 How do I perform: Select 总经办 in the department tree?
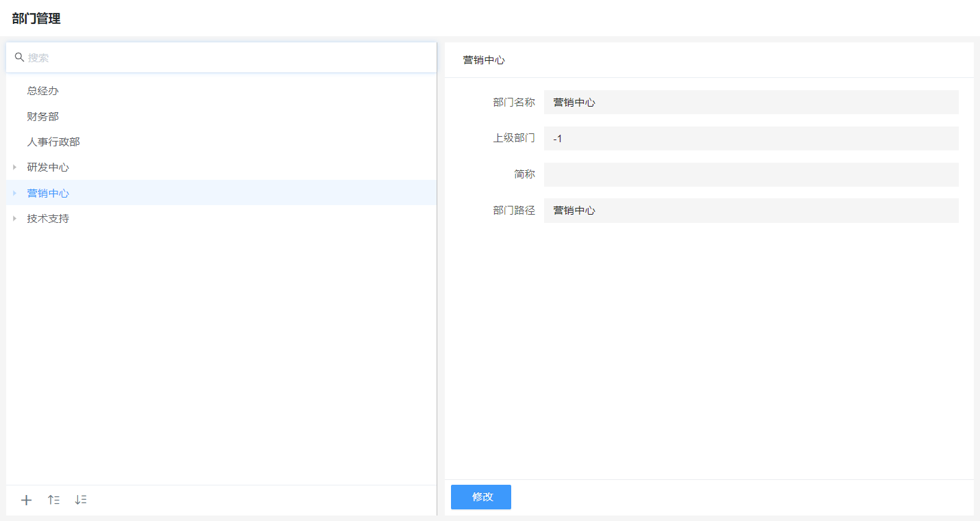pos(42,91)
